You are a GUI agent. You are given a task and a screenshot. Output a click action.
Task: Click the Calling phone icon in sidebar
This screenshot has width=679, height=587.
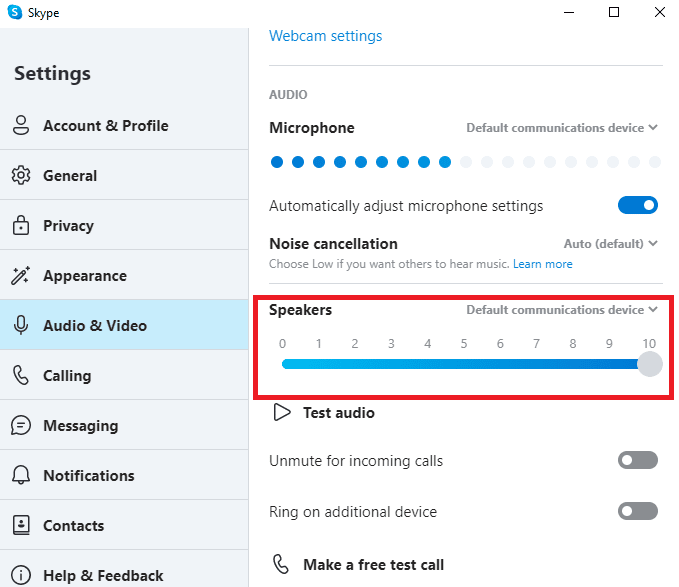click(x=21, y=375)
